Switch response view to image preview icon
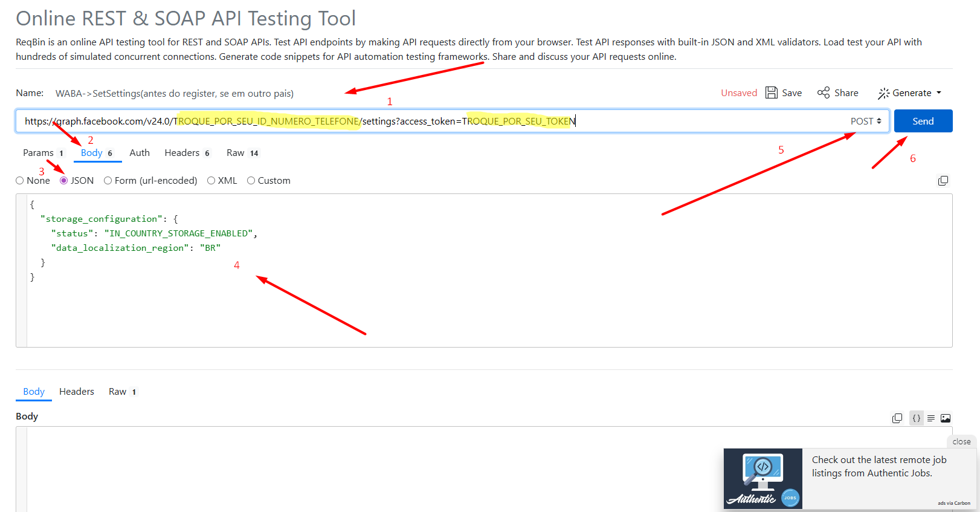The width and height of the screenshot is (980, 512). coord(946,418)
